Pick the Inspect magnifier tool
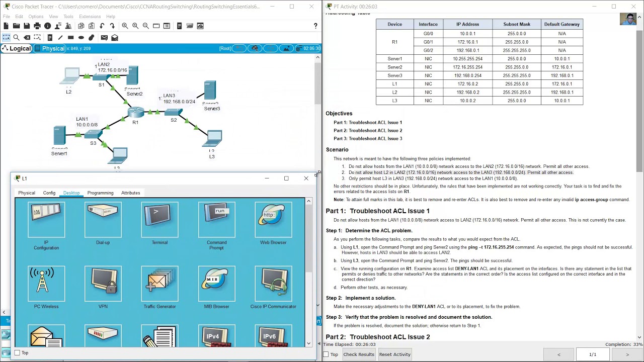This screenshot has height=362, width=644. 17,37
